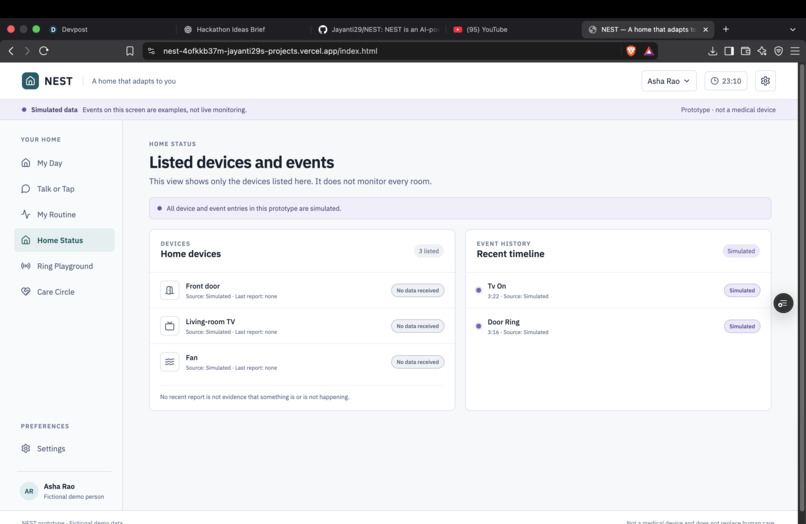806x524 pixels.
Task: Click the My Routine activity pulse icon
Action: click(x=26, y=214)
